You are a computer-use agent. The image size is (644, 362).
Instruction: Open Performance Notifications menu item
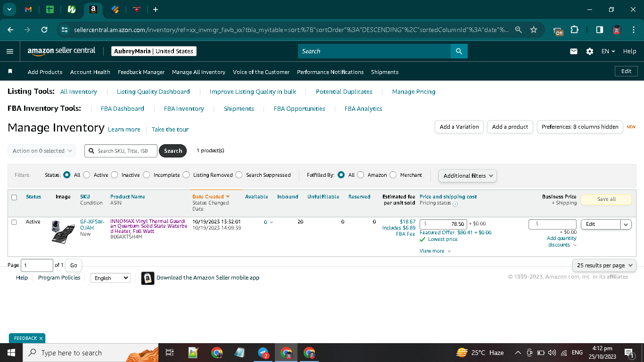[330, 72]
